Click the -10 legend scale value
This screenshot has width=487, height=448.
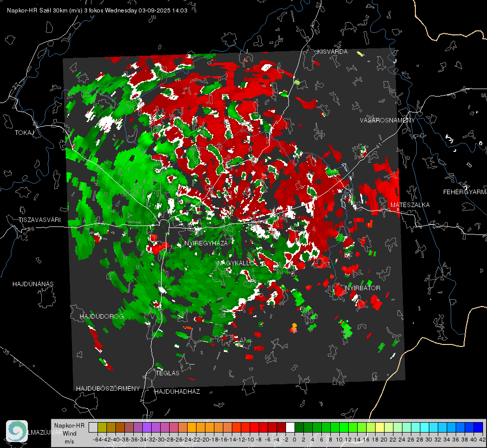[250, 440]
